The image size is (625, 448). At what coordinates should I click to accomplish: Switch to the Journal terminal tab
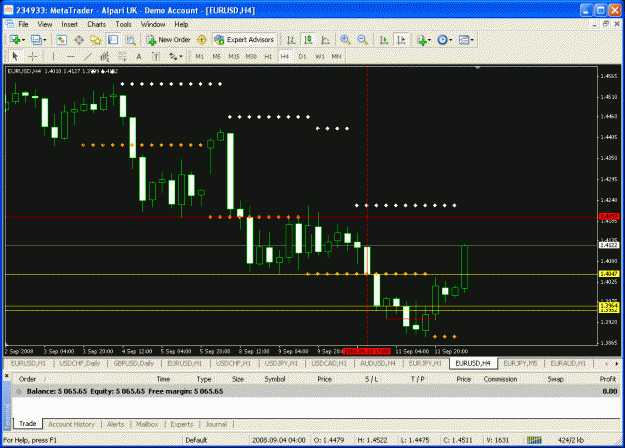(x=216, y=424)
